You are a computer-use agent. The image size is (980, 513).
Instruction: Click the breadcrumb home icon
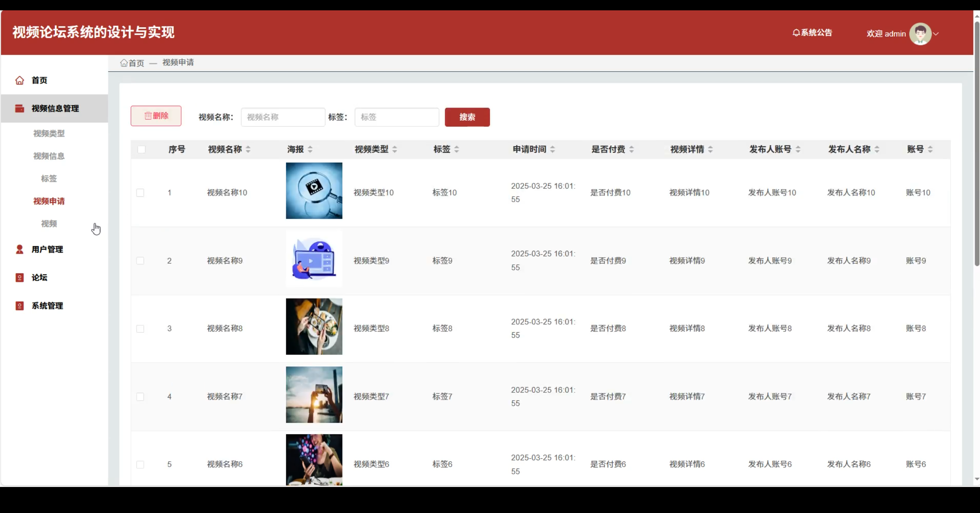tap(124, 63)
